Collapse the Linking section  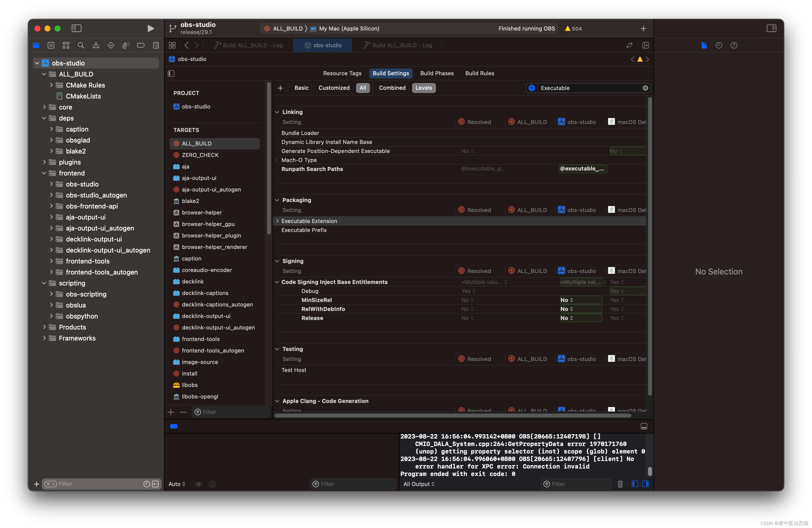277,112
